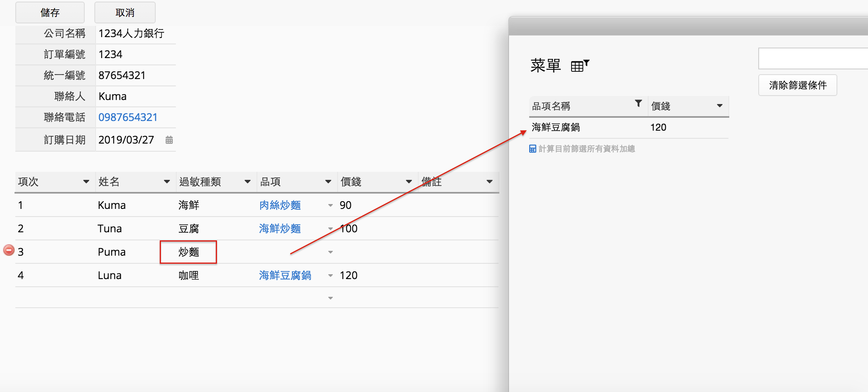Viewport: 868px width, 392px height.
Task: Click the red delete row icon
Action: (x=8, y=250)
